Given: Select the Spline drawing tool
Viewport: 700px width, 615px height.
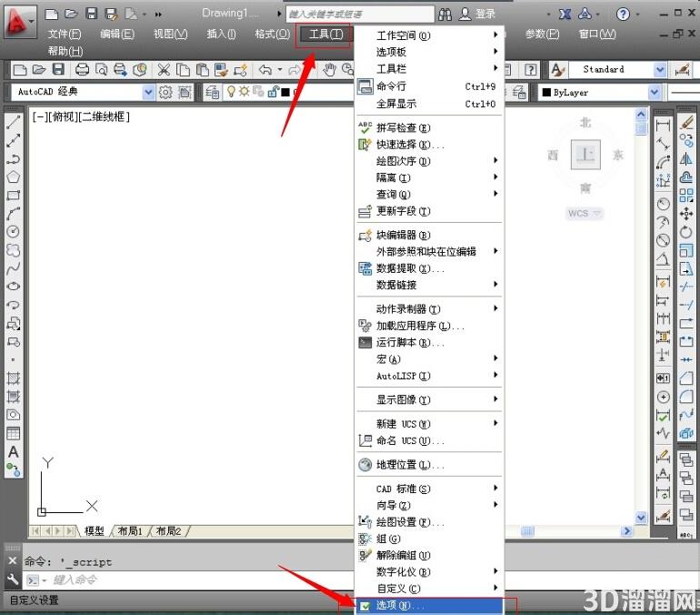Looking at the screenshot, I should tap(13, 268).
